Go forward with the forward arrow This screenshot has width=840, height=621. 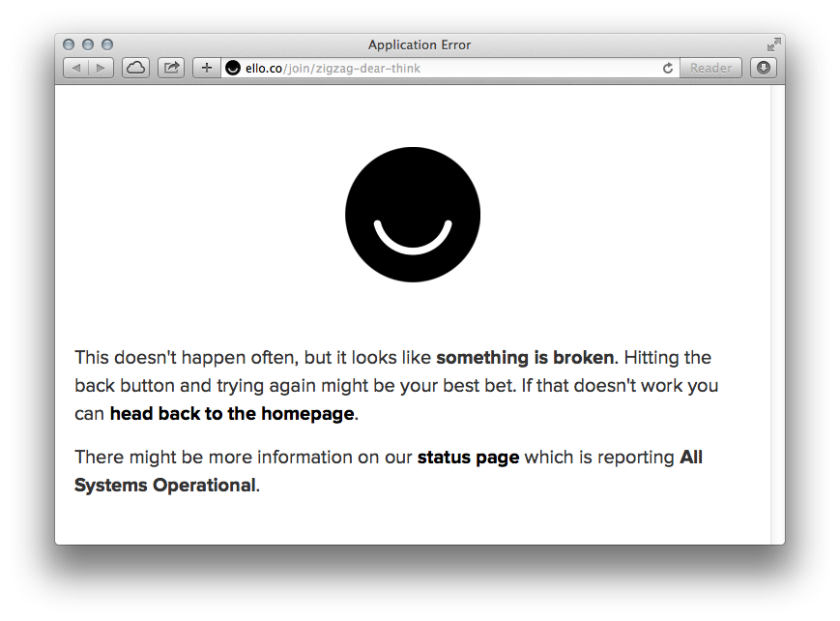101,68
